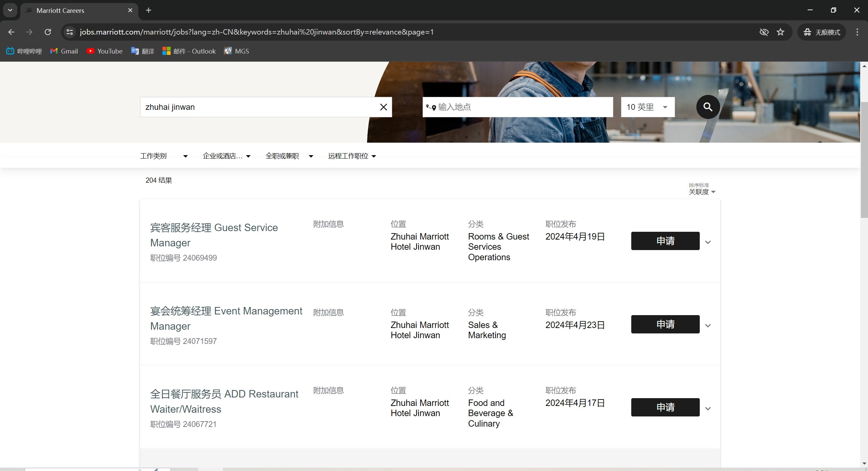Click the location pin icon in the place field
Screen dimensions: 868x471
point(431,107)
